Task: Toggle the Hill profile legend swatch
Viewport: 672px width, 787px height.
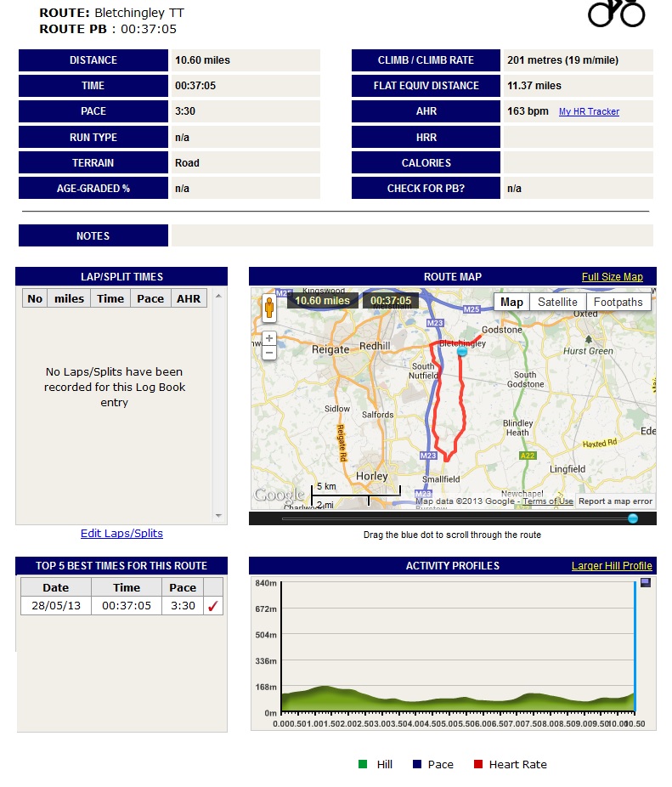Action: (363, 764)
